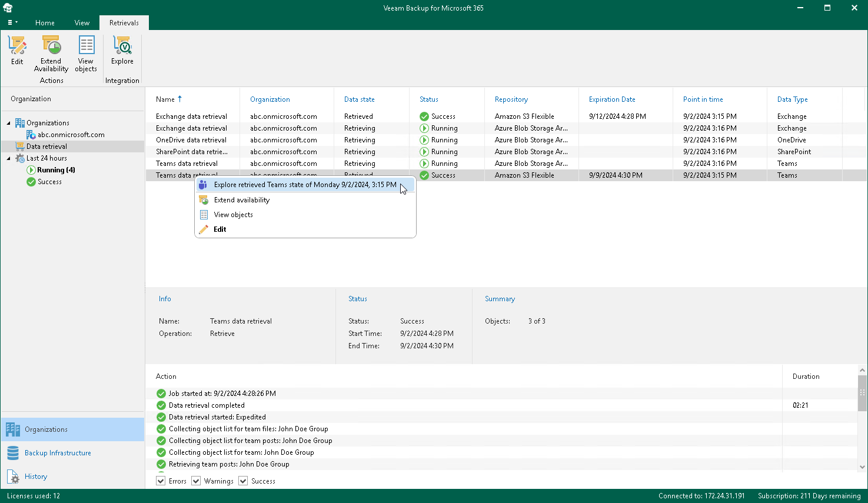Switch to the View tab
The height and width of the screenshot is (503, 868).
pyautogui.click(x=82, y=23)
